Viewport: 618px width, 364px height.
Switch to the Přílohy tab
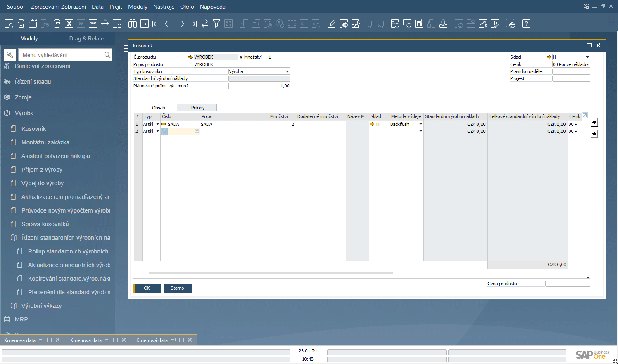click(197, 108)
